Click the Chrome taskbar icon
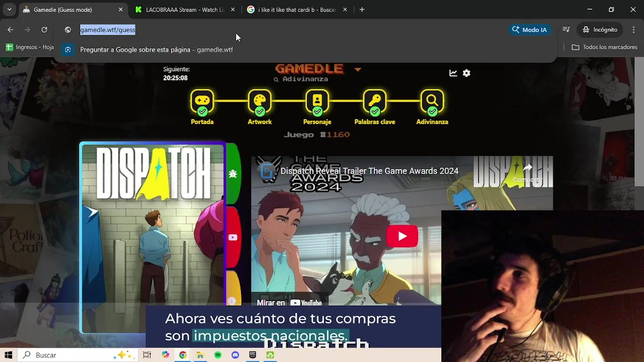The width and height of the screenshot is (644, 362). point(183,355)
